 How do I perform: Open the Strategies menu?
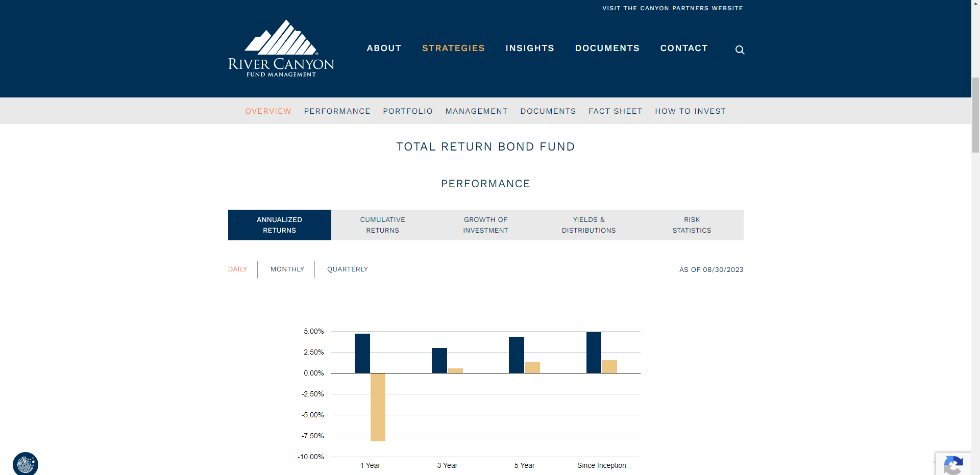pyautogui.click(x=453, y=48)
